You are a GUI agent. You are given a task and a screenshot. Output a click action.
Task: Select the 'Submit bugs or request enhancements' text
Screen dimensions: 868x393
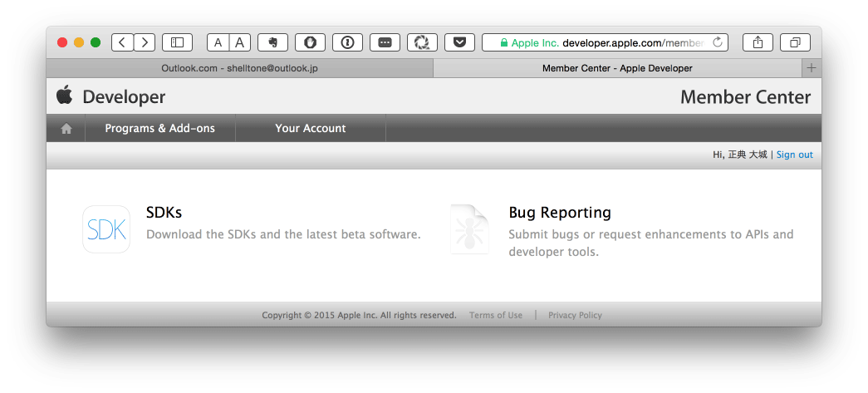pos(651,243)
